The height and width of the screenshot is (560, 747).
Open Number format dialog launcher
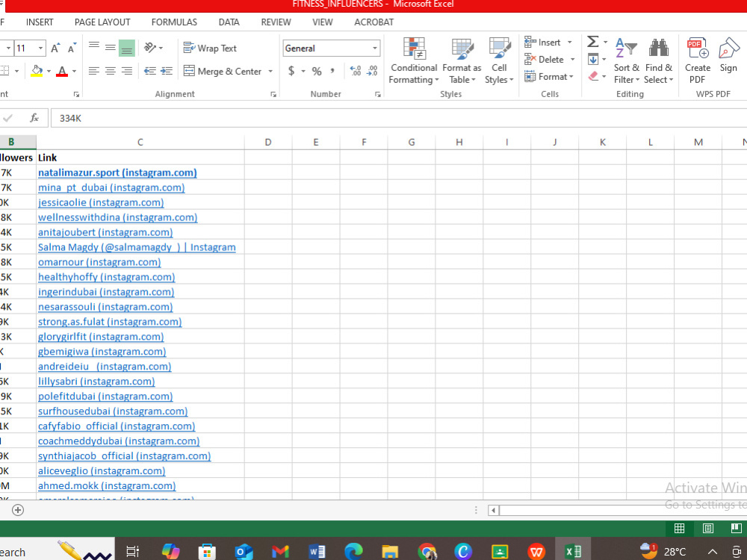378,94
